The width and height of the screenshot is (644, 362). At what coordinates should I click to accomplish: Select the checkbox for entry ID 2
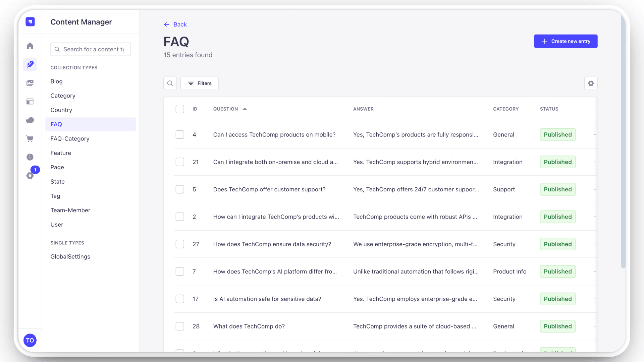(x=180, y=217)
